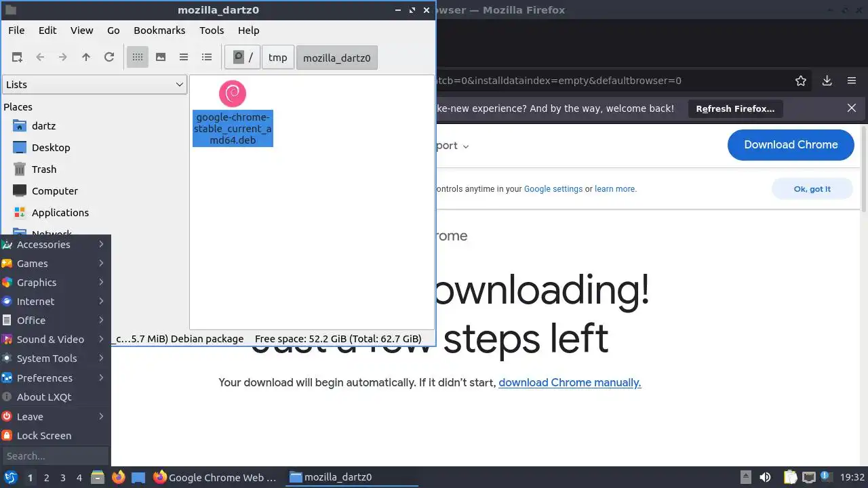Image resolution: width=868 pixels, height=488 pixels.
Task: Open the File menu
Action: click(x=16, y=30)
